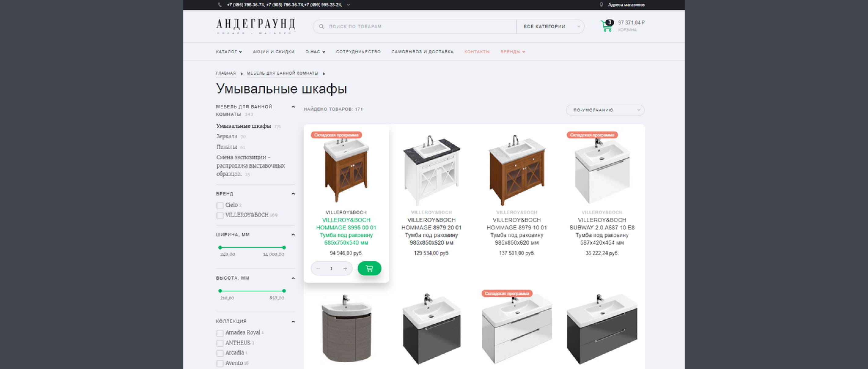This screenshot has width=868, height=369.
Task: Decrease quantity with minus button
Action: pos(318,268)
